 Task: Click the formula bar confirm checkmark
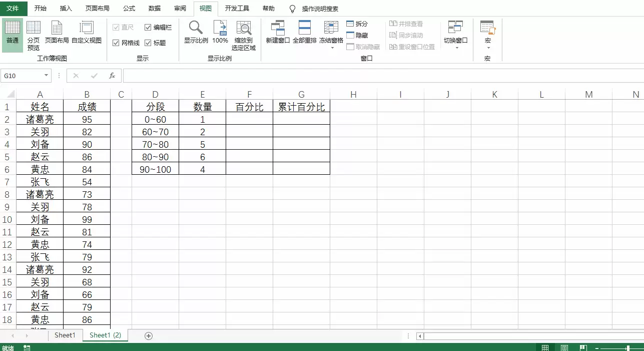94,76
